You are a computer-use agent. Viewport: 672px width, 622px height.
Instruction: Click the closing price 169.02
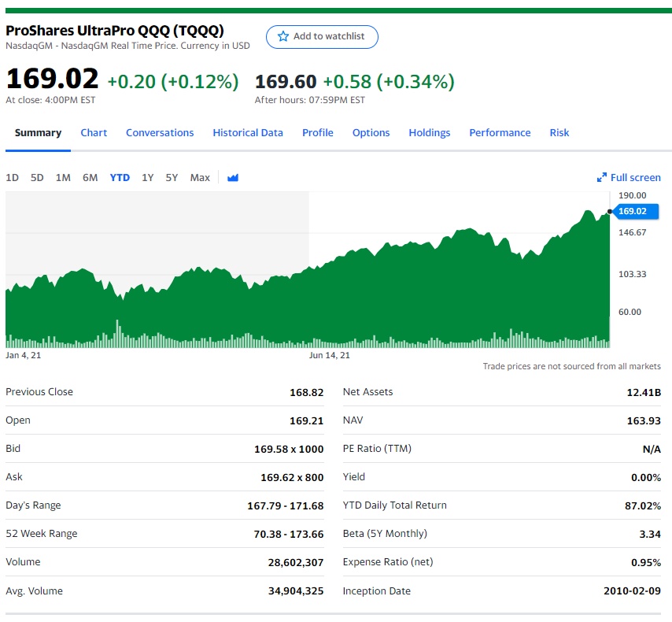tap(52, 79)
